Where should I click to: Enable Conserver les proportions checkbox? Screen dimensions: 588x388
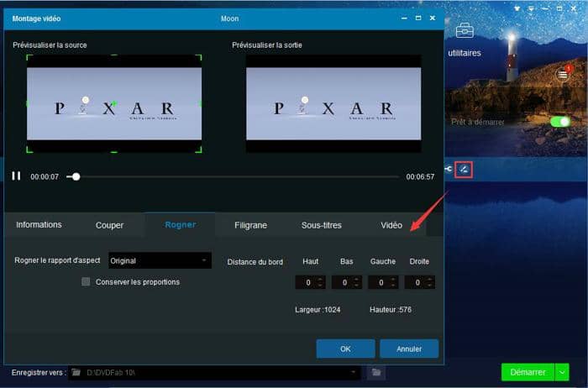pos(86,281)
